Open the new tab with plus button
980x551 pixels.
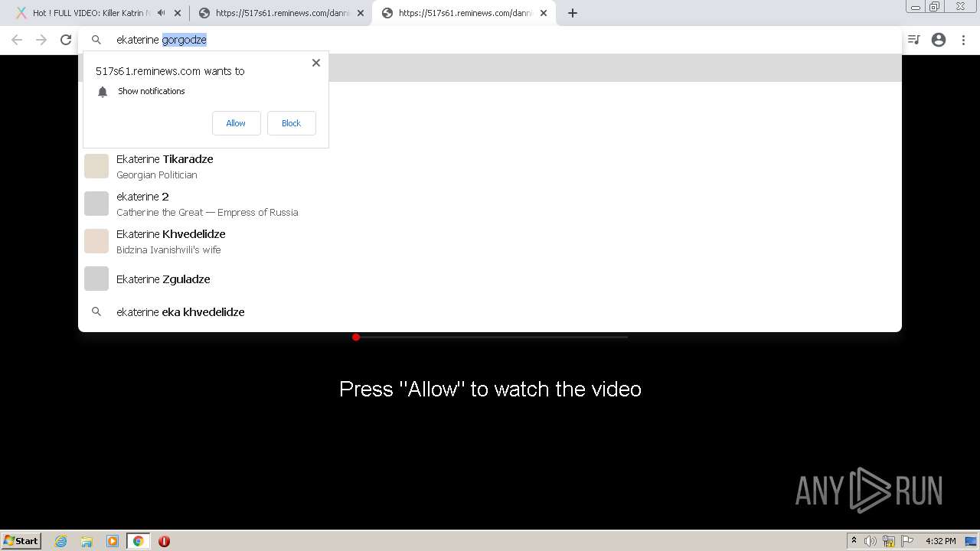coord(572,13)
